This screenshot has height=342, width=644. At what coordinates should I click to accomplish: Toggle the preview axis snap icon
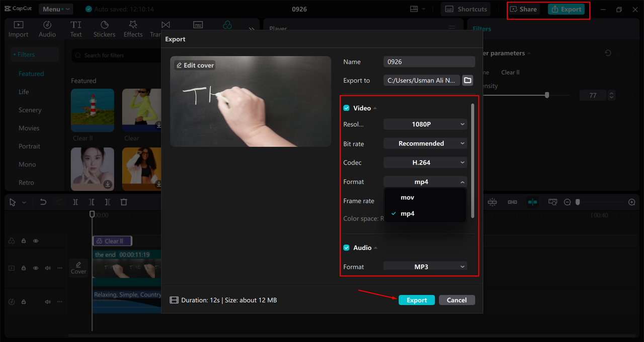(532, 202)
